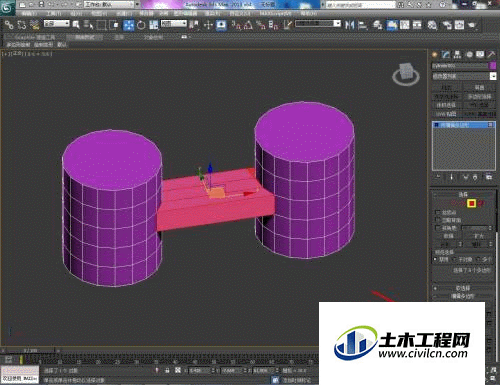Click the Mirror tool icon
This screenshot has width=500, height=385.
pyautogui.click(x=349, y=25)
